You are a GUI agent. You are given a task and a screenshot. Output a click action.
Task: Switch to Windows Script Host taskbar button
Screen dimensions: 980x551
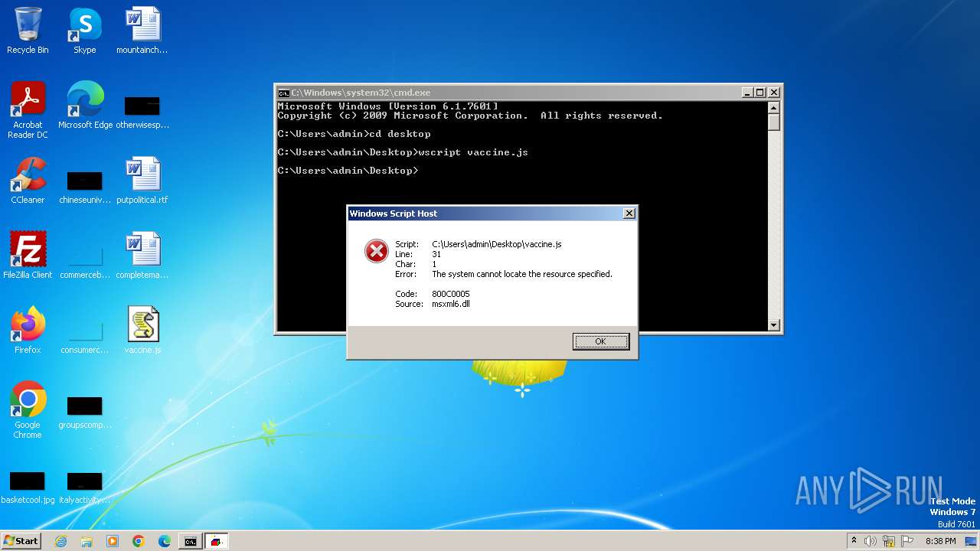click(217, 541)
